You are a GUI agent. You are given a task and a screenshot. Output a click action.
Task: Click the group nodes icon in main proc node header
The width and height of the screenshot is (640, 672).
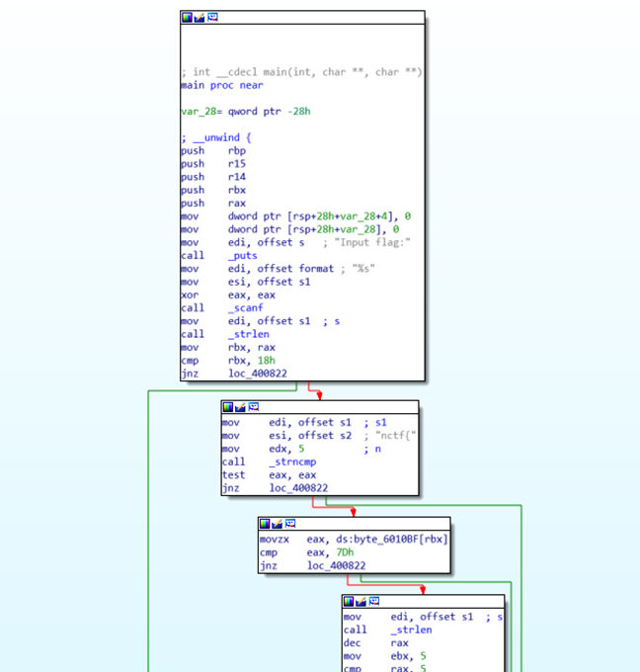[x=212, y=17]
